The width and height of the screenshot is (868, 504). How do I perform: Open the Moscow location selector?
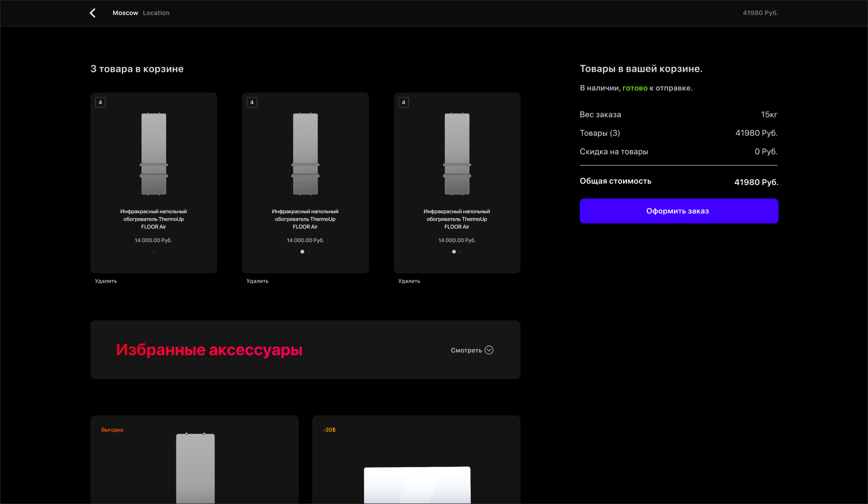click(x=125, y=13)
